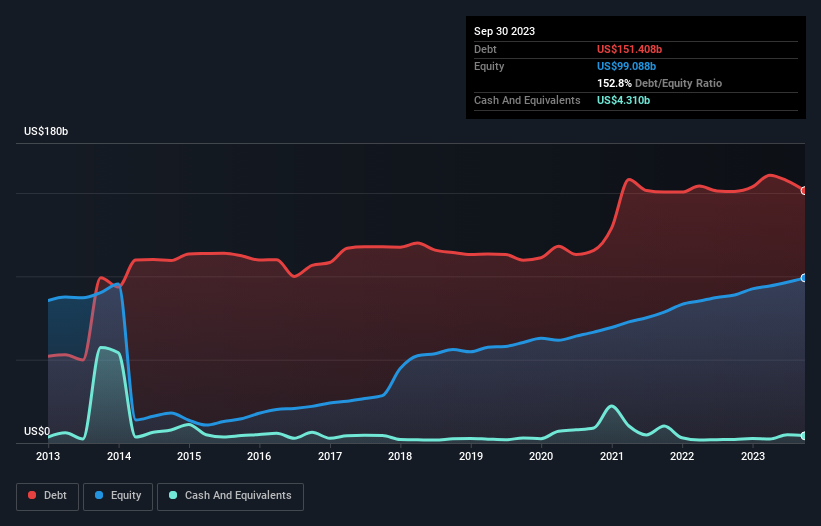Click the 2022 x-axis label
The width and height of the screenshot is (821, 526).
[x=682, y=456]
